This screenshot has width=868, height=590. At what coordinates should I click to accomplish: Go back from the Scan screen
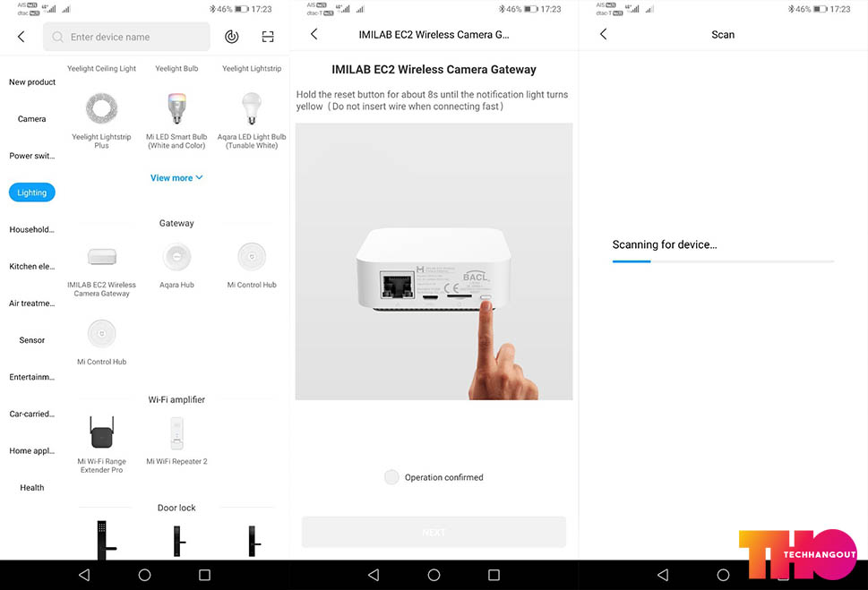[604, 34]
